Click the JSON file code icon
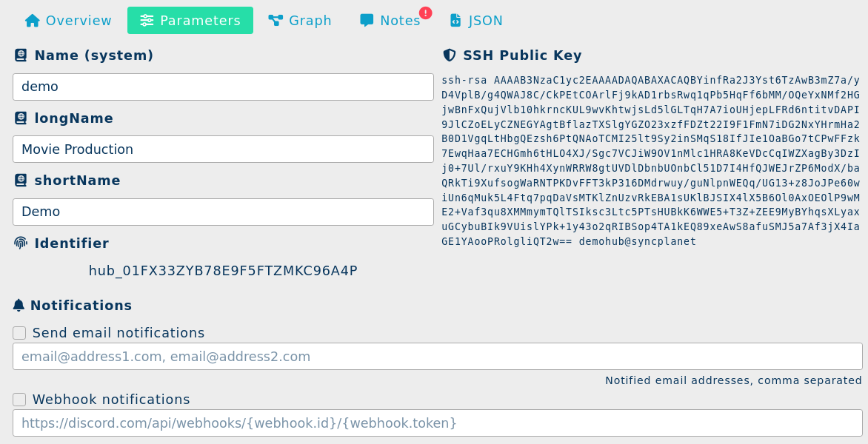Screen dimensions: 868x444 (x=455, y=21)
